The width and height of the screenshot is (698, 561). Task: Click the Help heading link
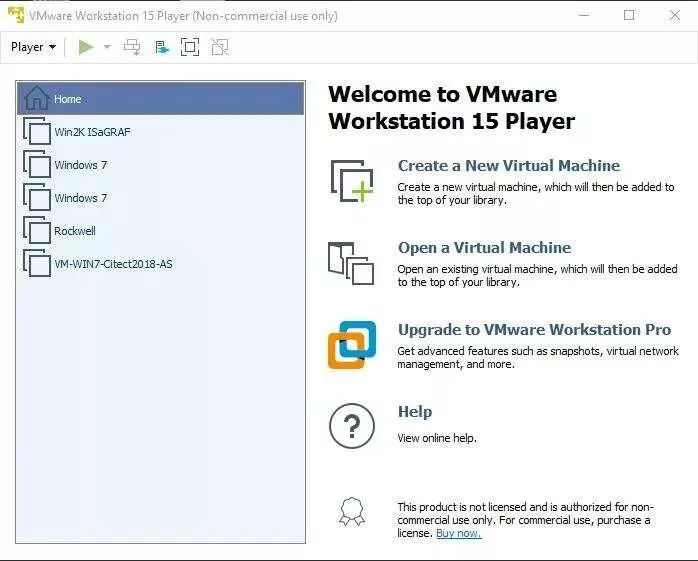[414, 412]
